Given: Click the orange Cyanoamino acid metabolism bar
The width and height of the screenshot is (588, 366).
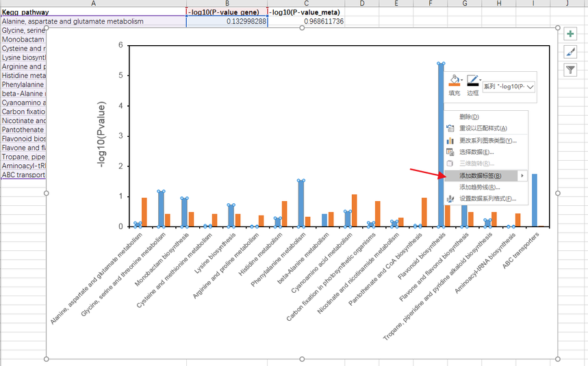Looking at the screenshot, I should click(x=355, y=211).
